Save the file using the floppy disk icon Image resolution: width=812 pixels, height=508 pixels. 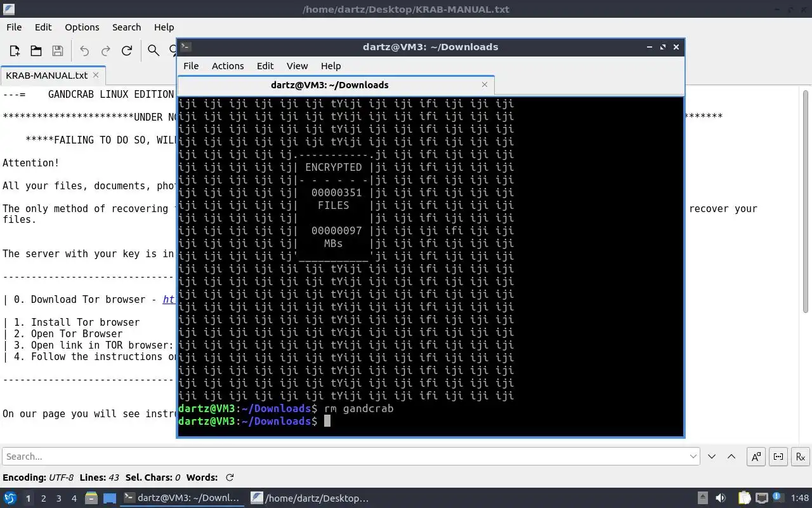click(58, 51)
